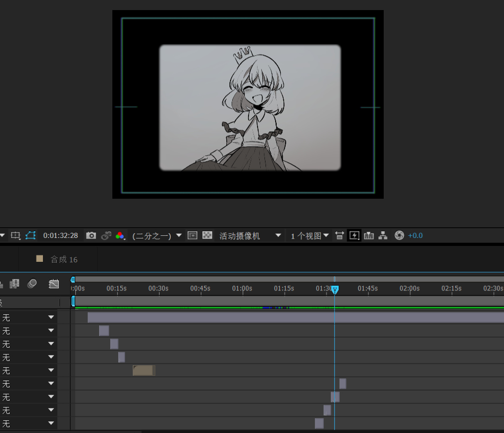
Task: Click the +0.0 exposure value
Action: (x=415, y=235)
